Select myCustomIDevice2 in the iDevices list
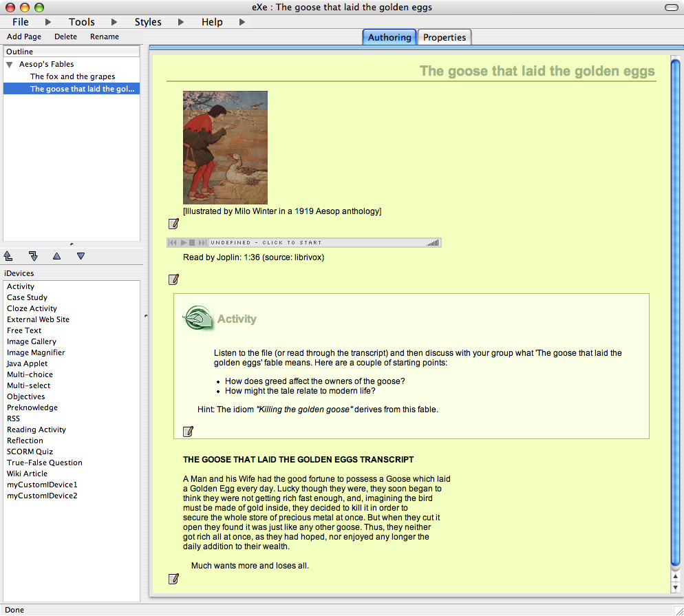 (x=42, y=496)
